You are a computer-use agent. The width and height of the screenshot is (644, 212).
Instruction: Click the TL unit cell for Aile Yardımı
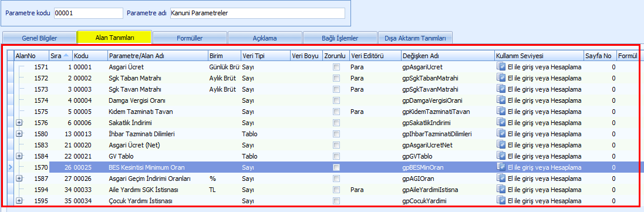(x=224, y=190)
